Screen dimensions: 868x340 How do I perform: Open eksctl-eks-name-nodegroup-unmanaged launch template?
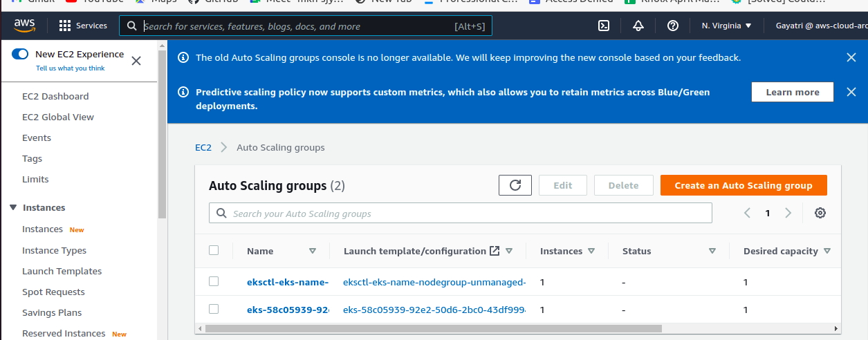click(x=434, y=282)
